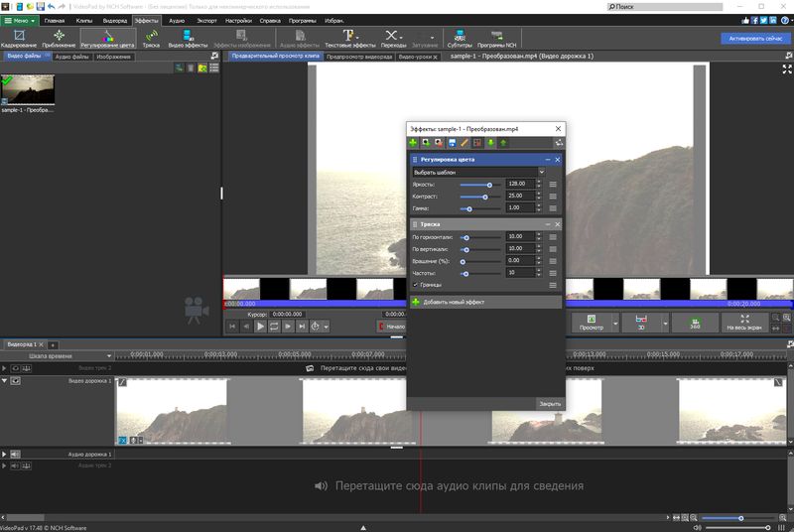The width and height of the screenshot is (794, 532).
Task: Switch to the Аудио menu tab
Action: (x=177, y=20)
